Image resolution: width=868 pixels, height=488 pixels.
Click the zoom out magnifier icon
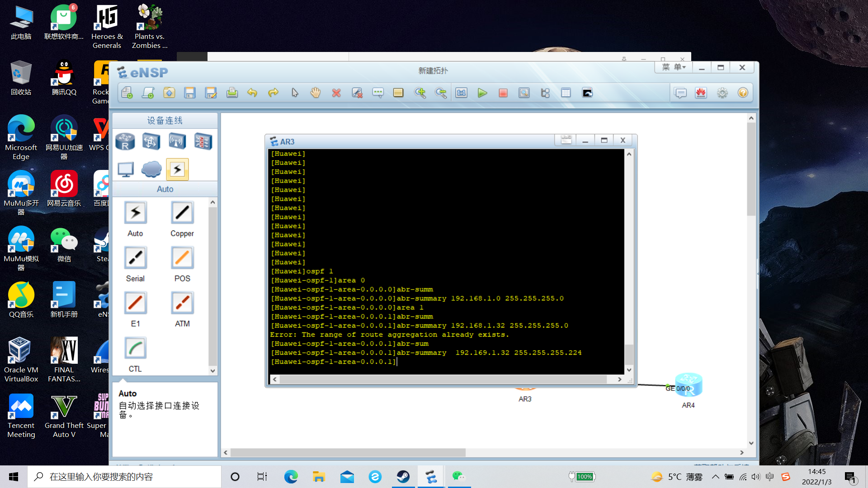(440, 93)
